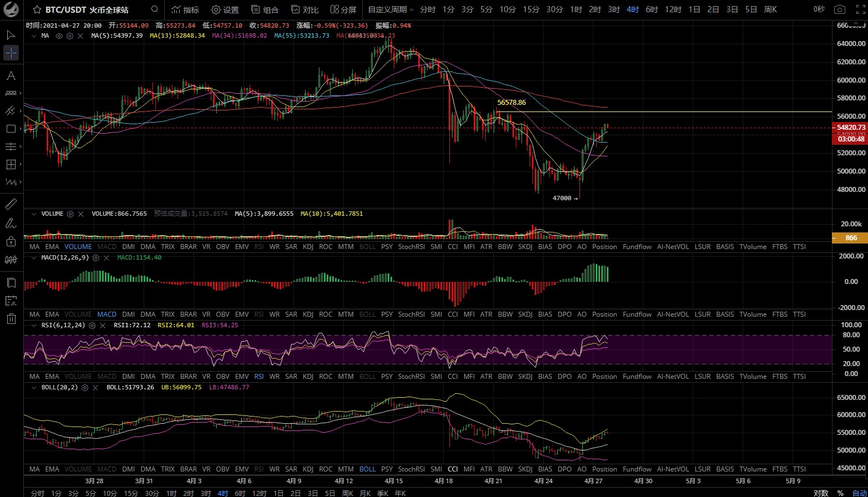Viewport: 868px width, 497px height.
Task: Toggle logarithmic scale 对数
Action: 821,493
